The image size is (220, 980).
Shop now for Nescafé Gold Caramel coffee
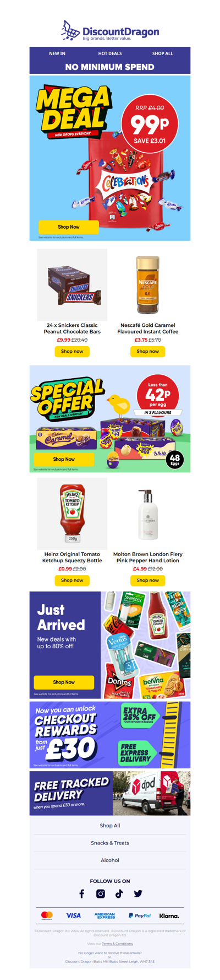(x=148, y=351)
